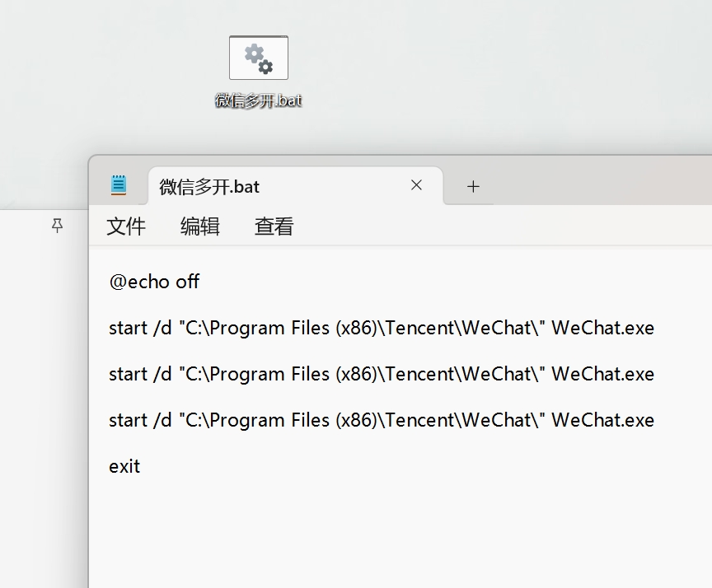Place cursor on the @echo off line

[x=154, y=282]
